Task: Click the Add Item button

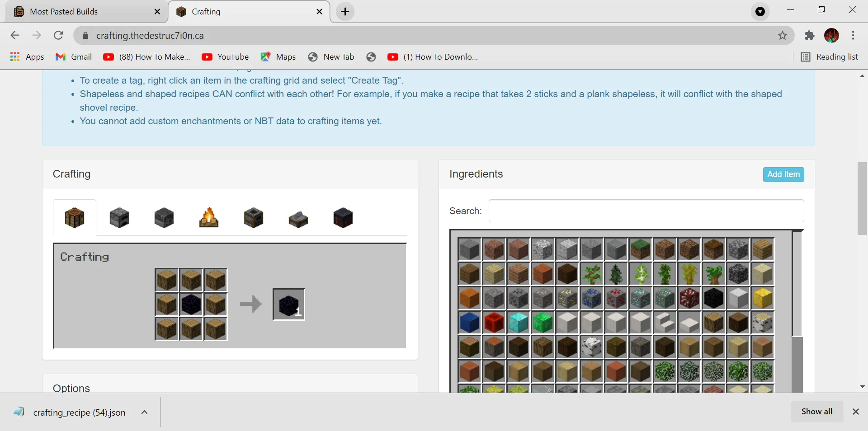Action: coord(783,174)
